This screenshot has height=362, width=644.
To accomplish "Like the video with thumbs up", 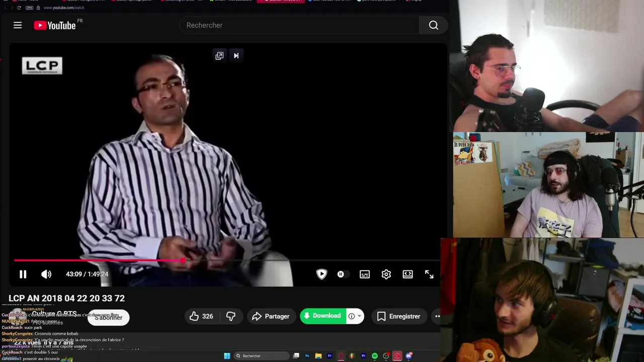I will point(201,316).
